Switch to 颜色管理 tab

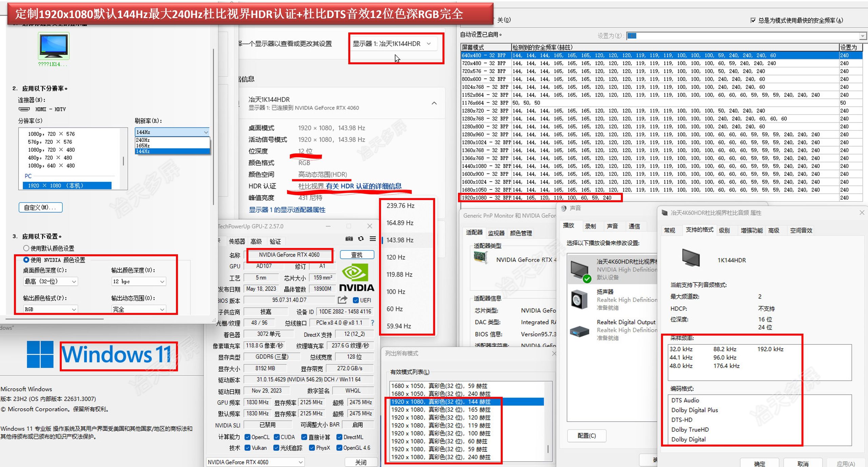[521, 233]
